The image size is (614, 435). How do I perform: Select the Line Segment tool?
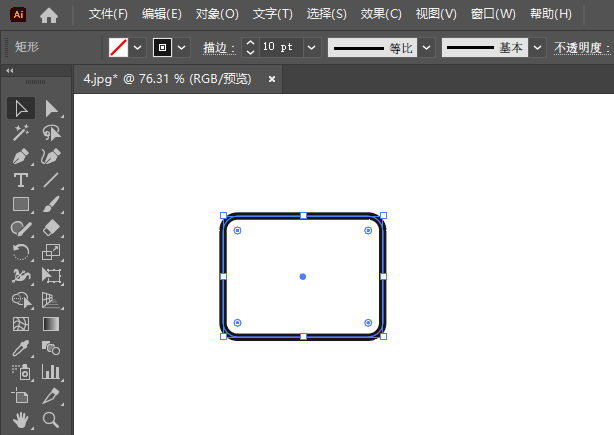(51, 180)
